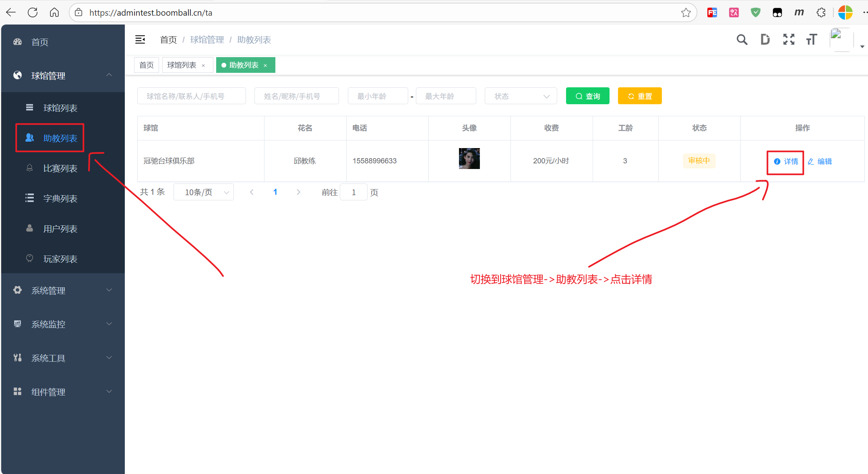The height and width of the screenshot is (474, 868).
Task: Click the font size (Tт) icon
Action: point(811,39)
